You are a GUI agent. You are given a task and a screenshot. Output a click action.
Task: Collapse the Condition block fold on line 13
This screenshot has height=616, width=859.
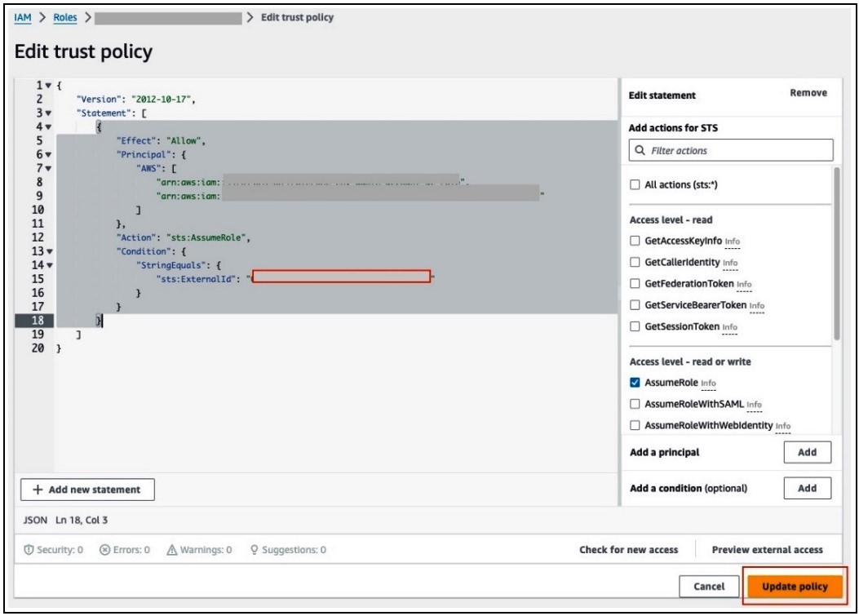click(49, 251)
